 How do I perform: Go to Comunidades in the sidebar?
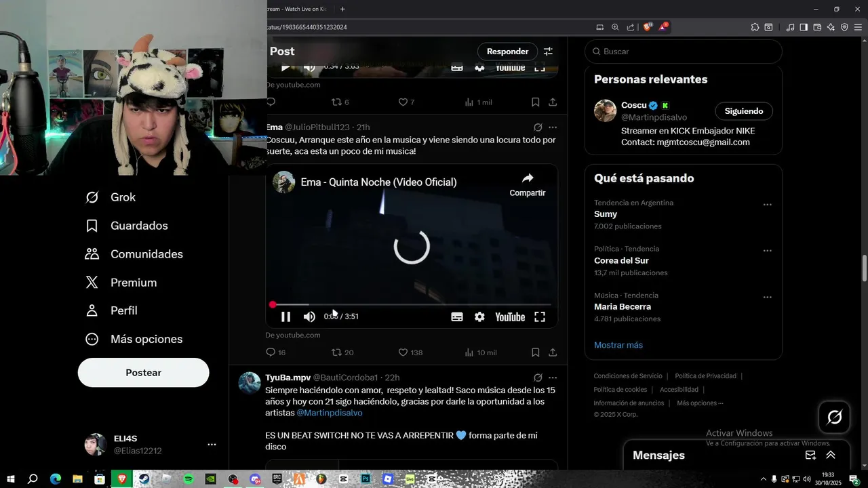pos(134,254)
